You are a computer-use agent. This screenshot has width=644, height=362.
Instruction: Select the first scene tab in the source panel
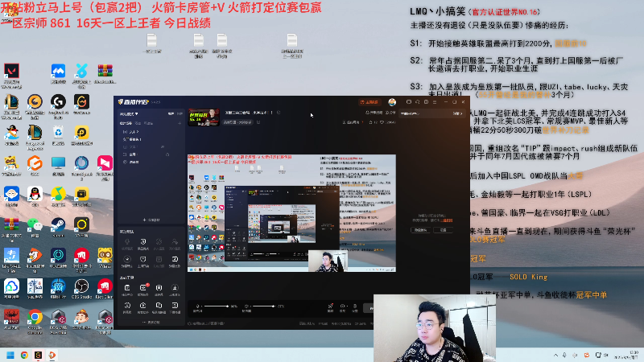pyautogui.click(x=126, y=123)
